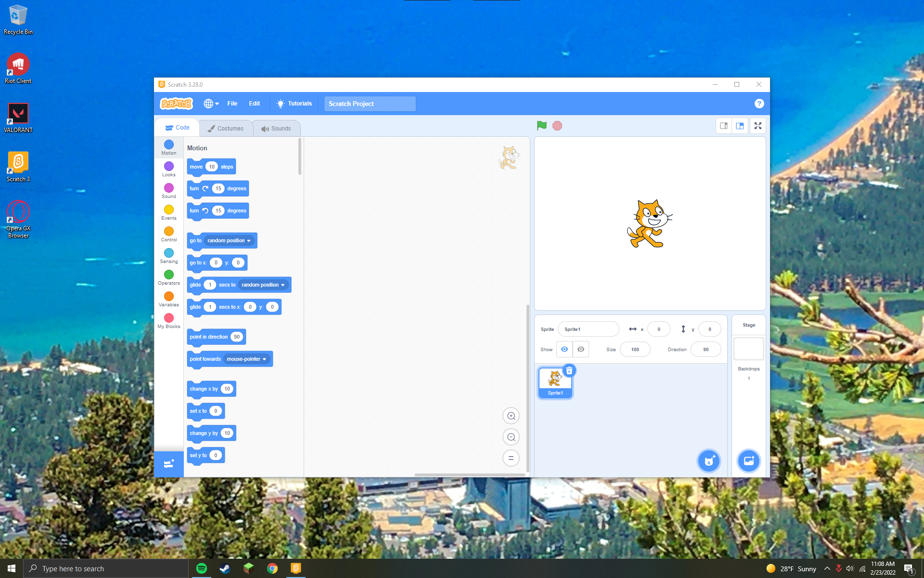
Task: Click the Choose a Sprite button
Action: [x=708, y=460]
